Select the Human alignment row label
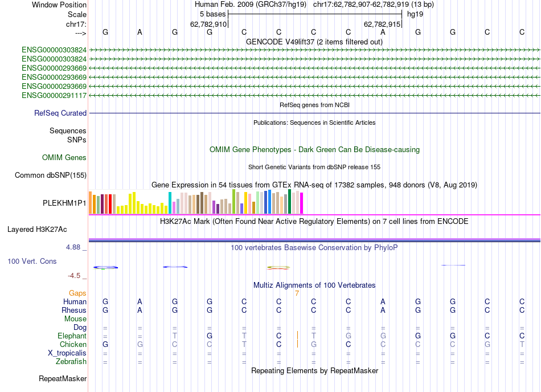The height and width of the screenshot is (392, 541). (75, 301)
